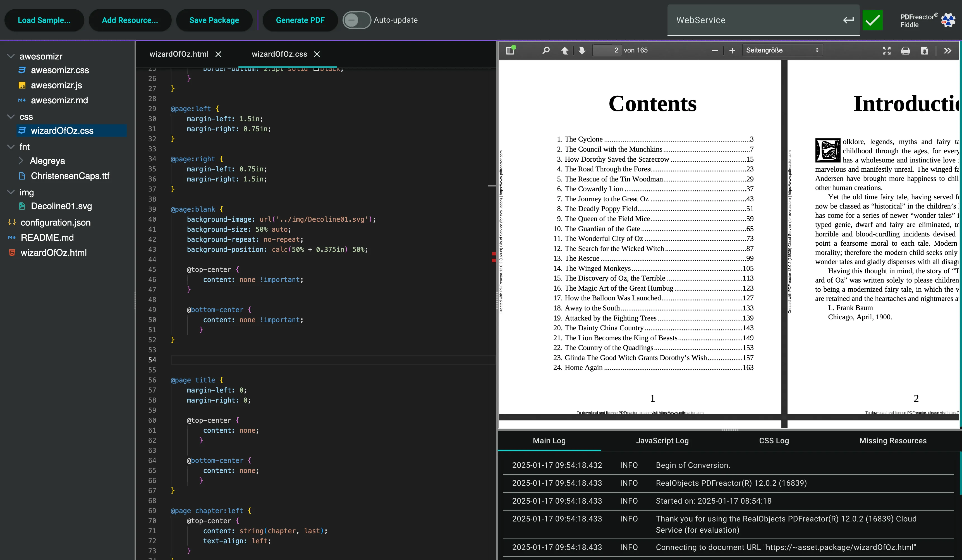
Task: Close the wizardOfOz.html tab
Action: pos(218,54)
